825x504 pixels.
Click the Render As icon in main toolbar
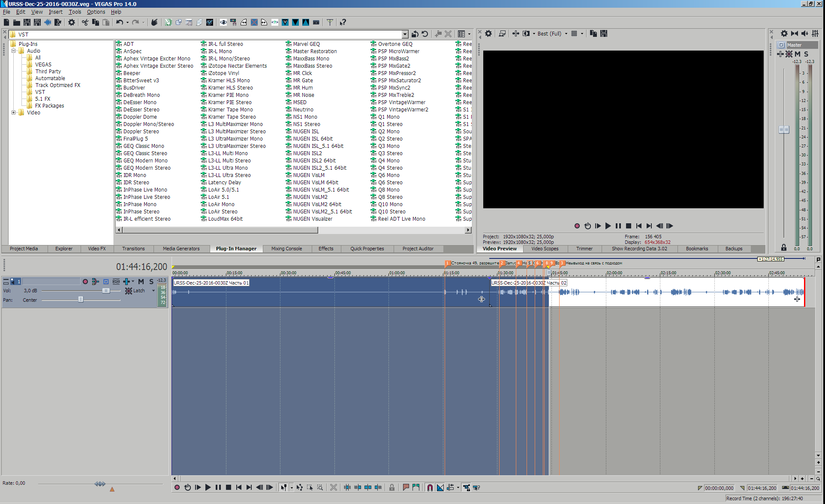[x=58, y=22]
